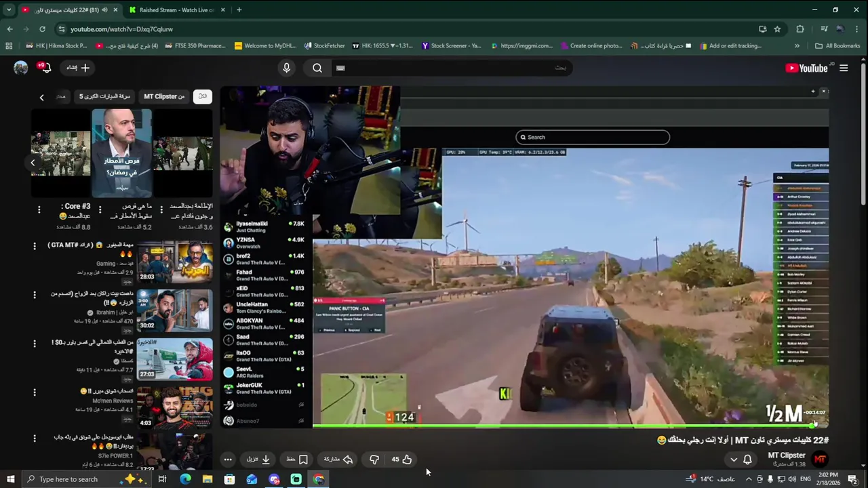Open the Windows Start menu
Viewport: 868px width, 488px height.
point(10,479)
